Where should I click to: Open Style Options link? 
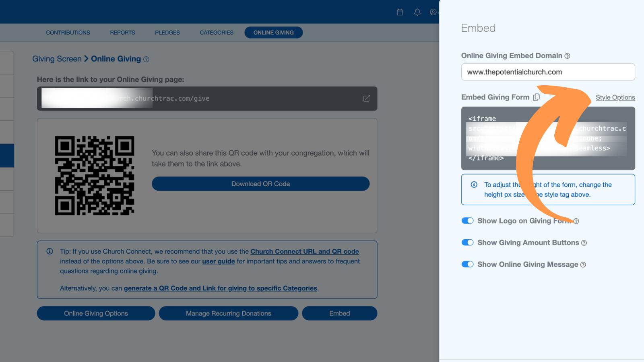[x=615, y=97]
